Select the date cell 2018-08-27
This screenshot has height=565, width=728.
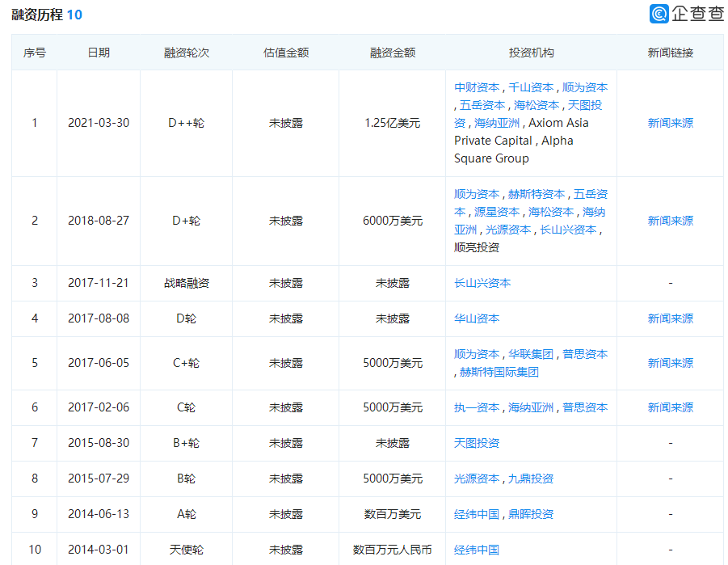click(99, 221)
